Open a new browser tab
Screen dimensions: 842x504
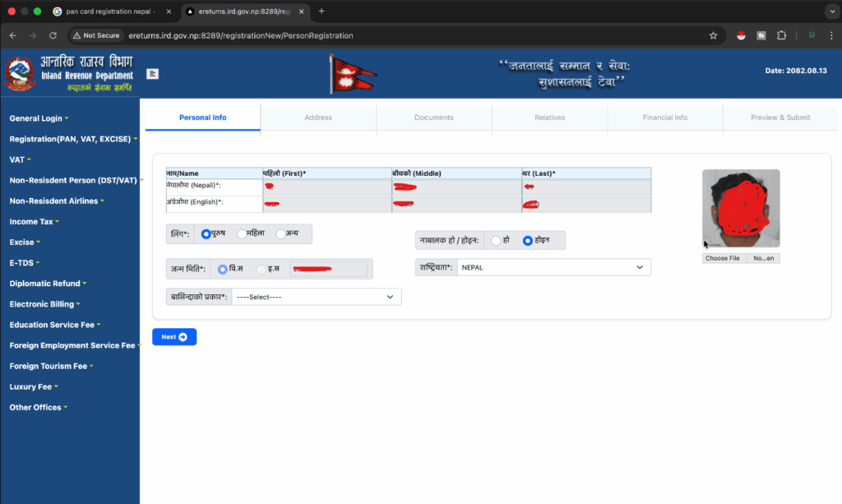click(x=322, y=12)
